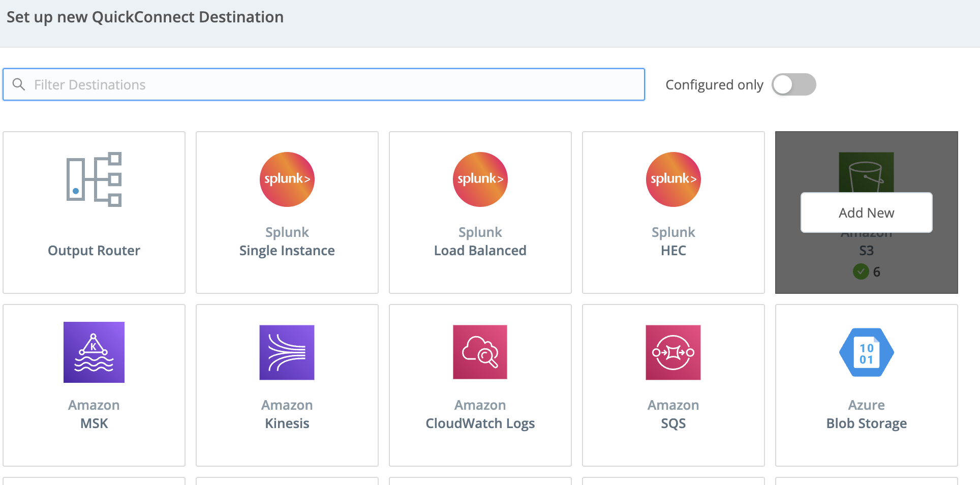Select the Splunk Single Instance logo

click(x=287, y=179)
